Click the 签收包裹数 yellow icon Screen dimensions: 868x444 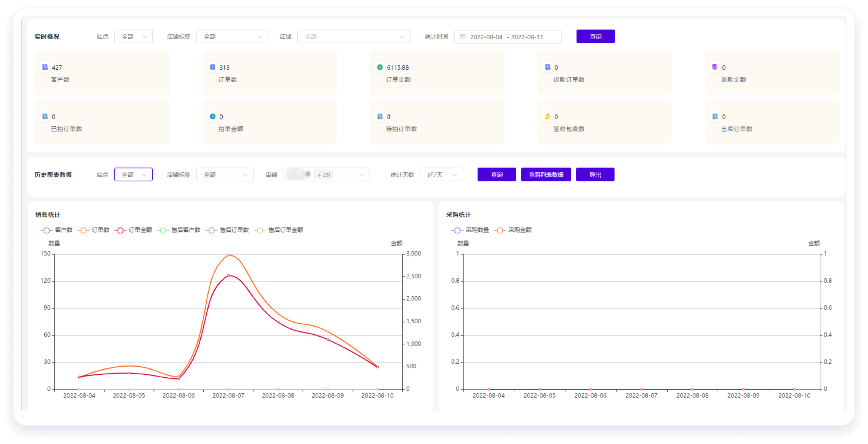click(x=547, y=116)
